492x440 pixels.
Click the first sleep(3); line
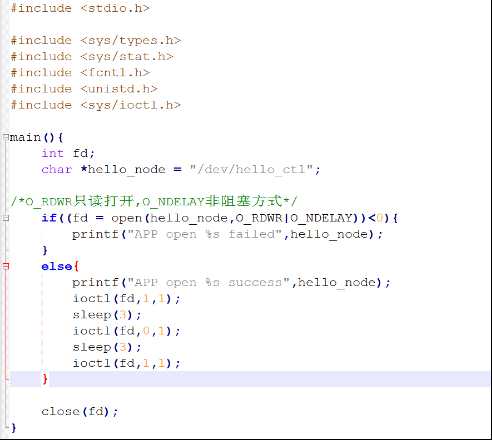107,315
